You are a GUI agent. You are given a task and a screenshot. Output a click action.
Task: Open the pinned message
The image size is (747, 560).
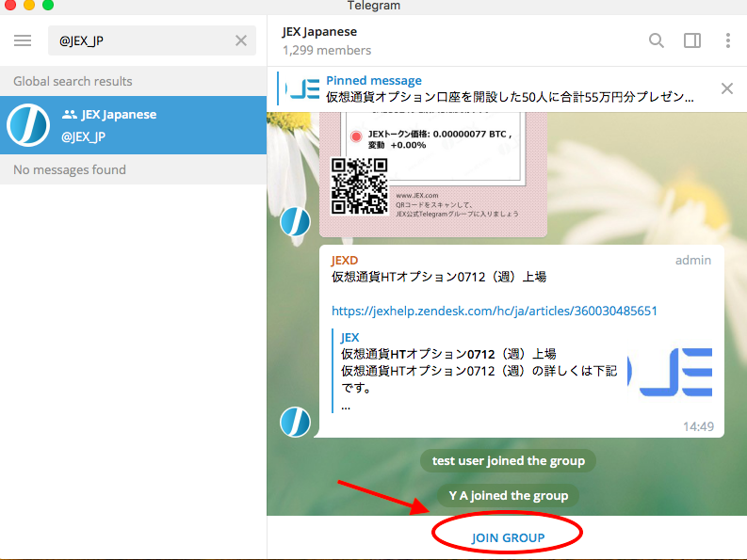click(509, 88)
